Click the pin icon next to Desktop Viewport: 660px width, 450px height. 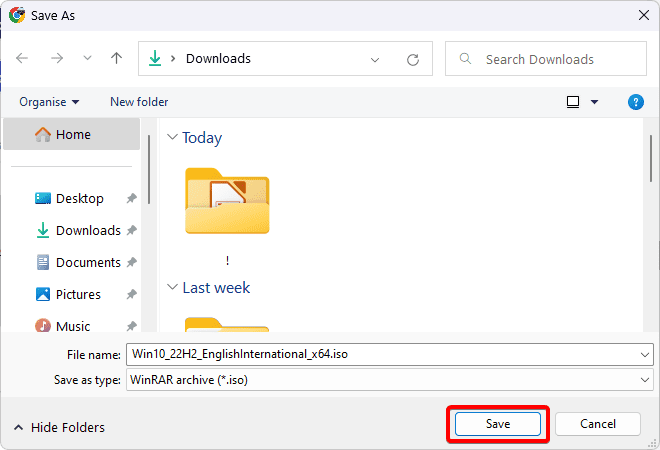point(132,198)
